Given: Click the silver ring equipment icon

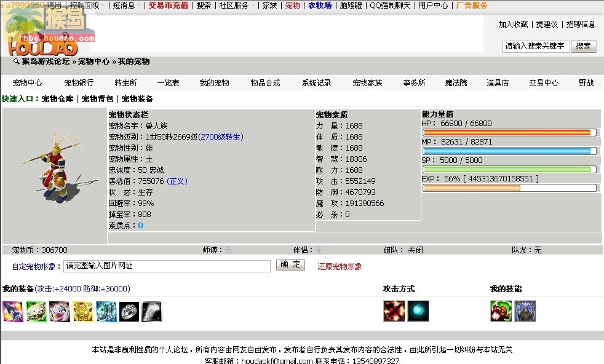Looking at the screenshot, I should pos(129,312).
